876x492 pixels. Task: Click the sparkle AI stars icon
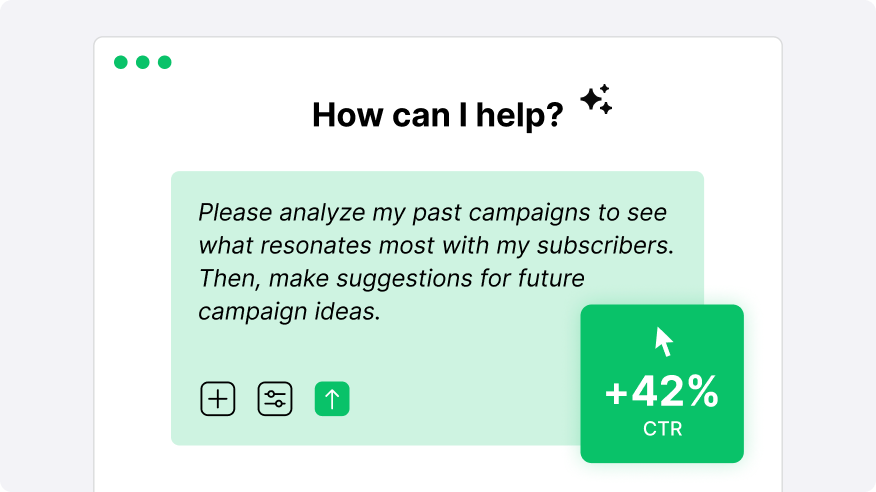[x=596, y=99]
